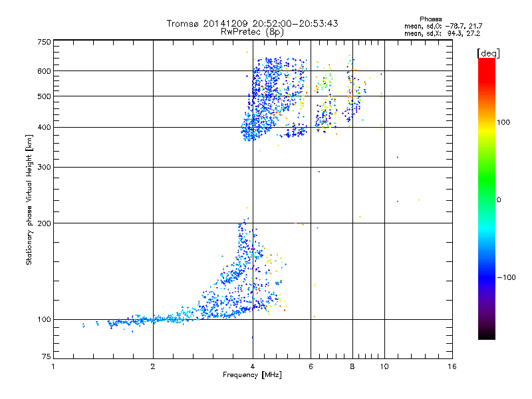Click the y-axis tick value '200'
Viewport: 532px width, 399px height.
click(x=45, y=223)
